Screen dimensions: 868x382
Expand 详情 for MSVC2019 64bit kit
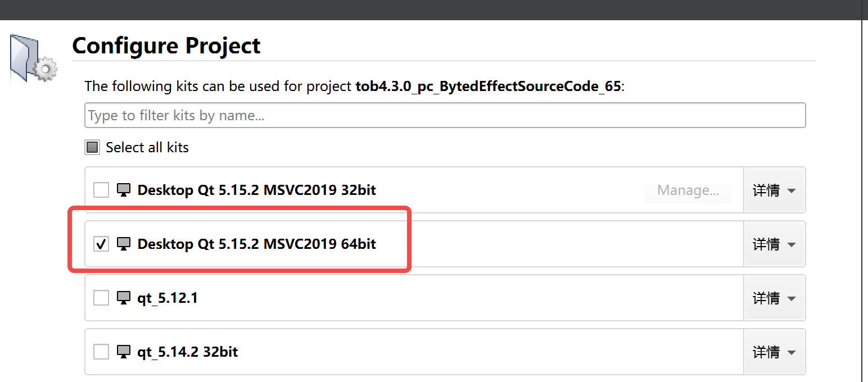point(774,244)
